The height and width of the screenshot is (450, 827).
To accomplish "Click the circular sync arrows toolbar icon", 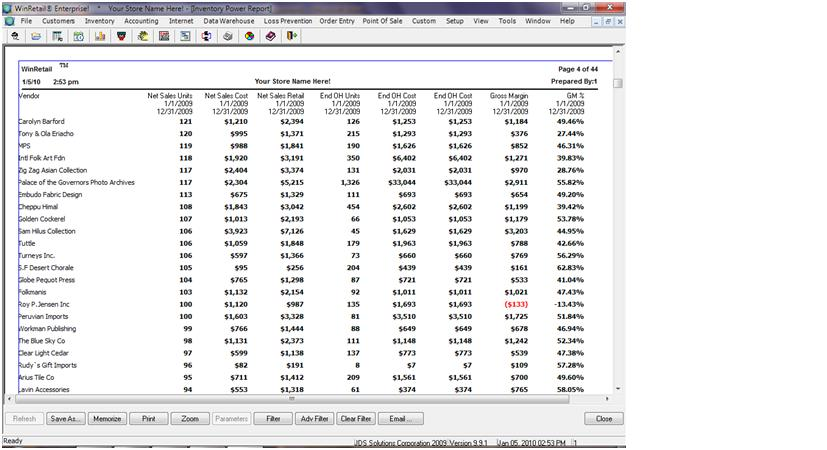I will (x=206, y=36).
